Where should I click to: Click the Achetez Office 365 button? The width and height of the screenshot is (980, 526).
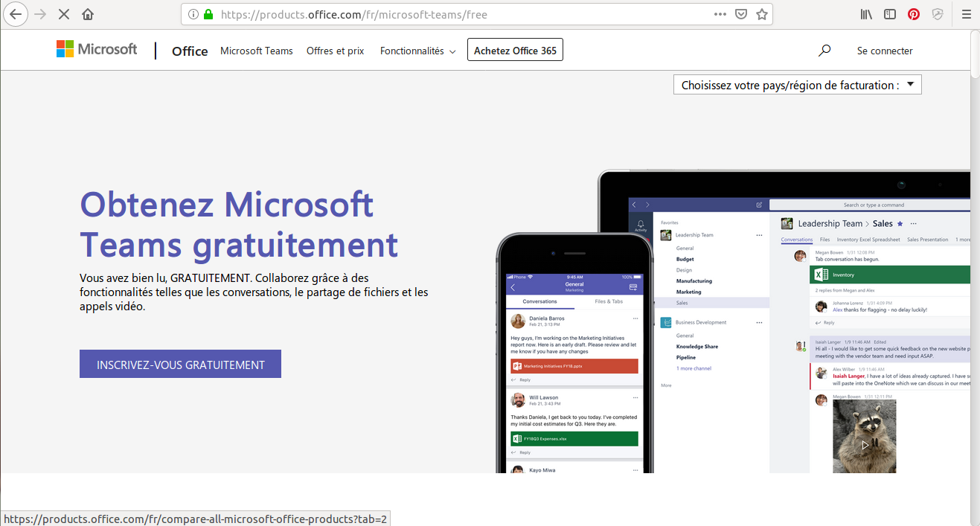(x=515, y=51)
